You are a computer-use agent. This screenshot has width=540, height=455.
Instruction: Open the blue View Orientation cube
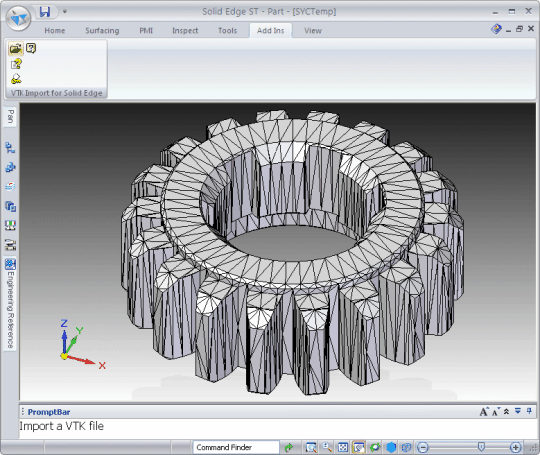391,447
